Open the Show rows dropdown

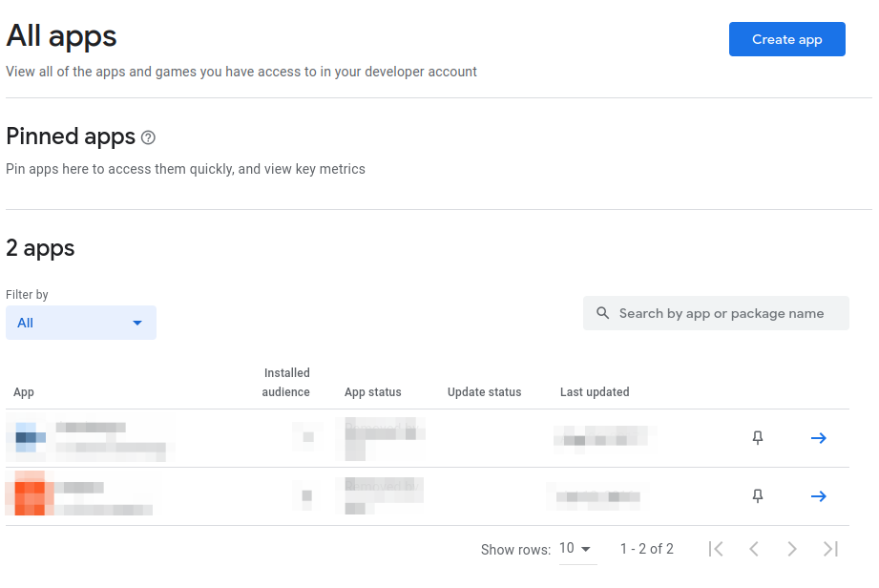[576, 549]
